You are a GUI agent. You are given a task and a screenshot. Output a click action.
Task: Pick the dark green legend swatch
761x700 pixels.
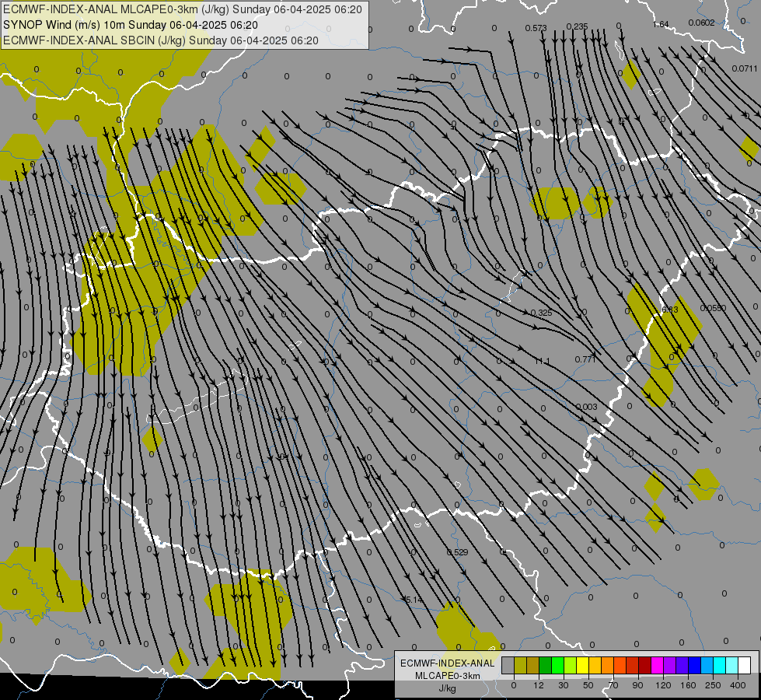point(546,665)
